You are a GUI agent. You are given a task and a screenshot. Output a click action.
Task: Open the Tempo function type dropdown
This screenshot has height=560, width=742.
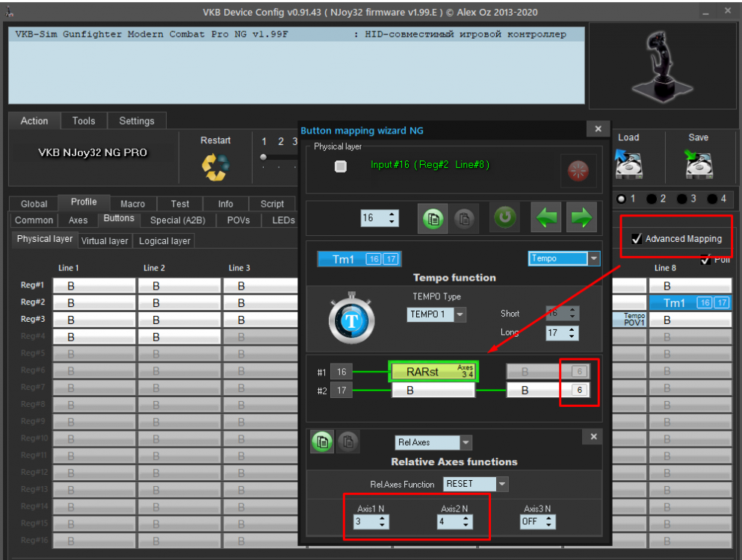[594, 259]
